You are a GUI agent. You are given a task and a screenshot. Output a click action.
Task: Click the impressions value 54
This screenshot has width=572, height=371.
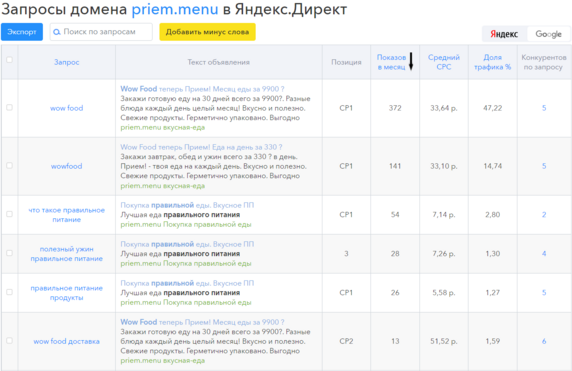(x=395, y=215)
